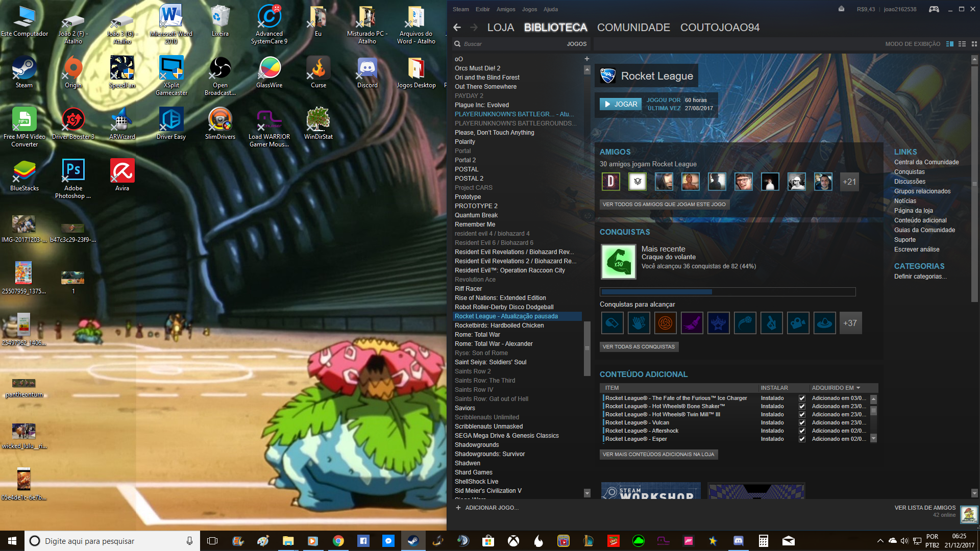This screenshot has height=551, width=980.
Task: Open the OBS Open Broadcaster desktop icon
Action: 220,77
